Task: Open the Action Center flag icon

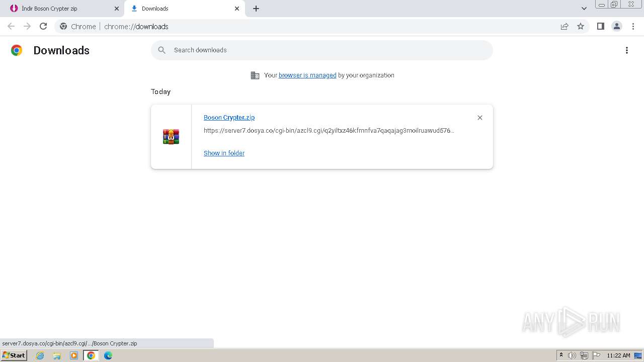Action: click(x=596, y=355)
